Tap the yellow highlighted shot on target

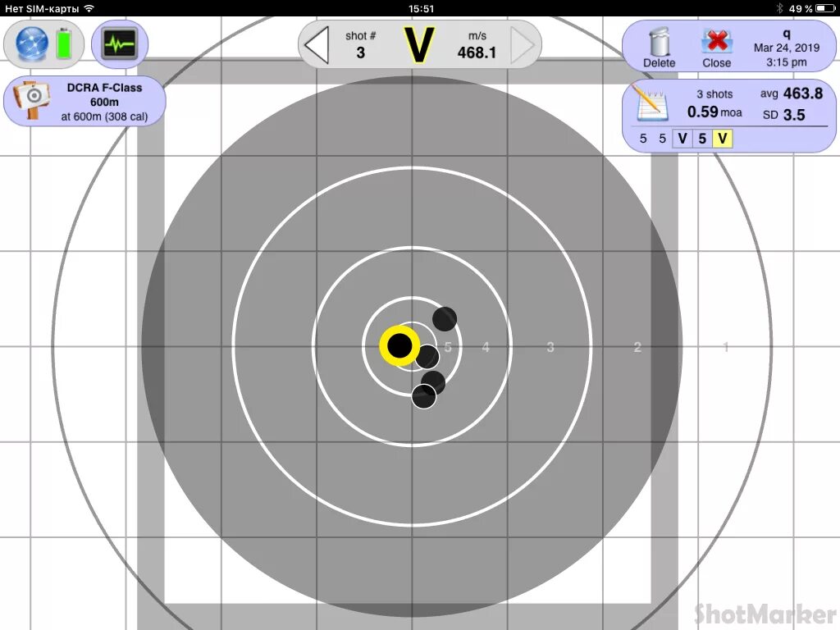coord(399,345)
